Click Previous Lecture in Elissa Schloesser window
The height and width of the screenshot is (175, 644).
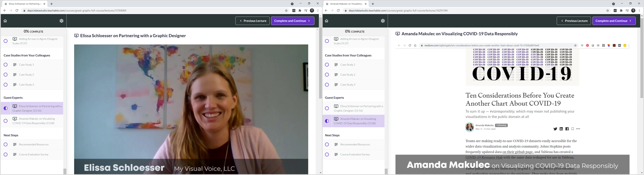(252, 21)
